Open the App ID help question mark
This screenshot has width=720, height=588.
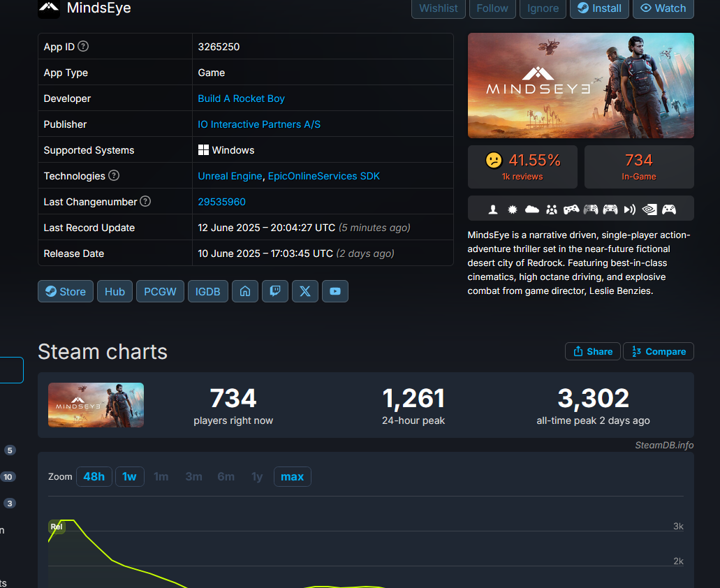(x=83, y=46)
